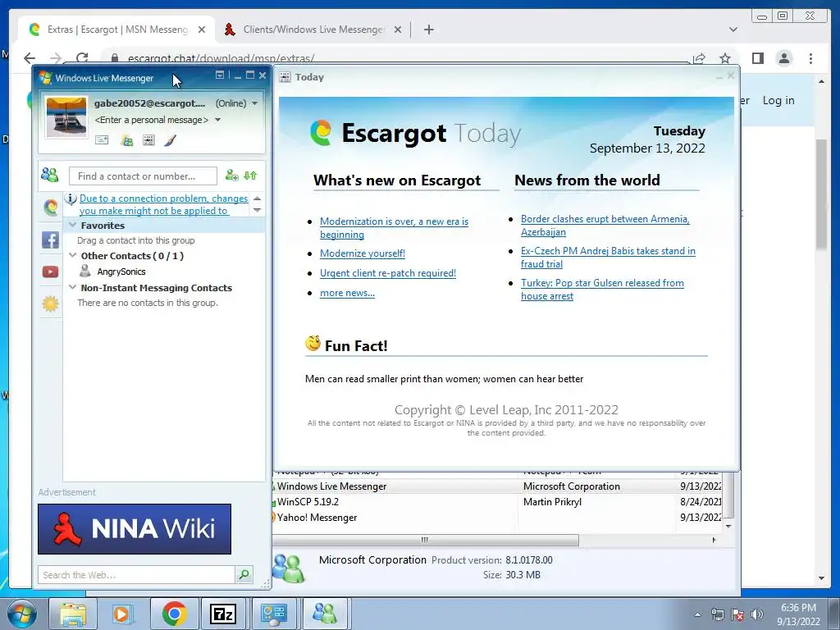Image resolution: width=840 pixels, height=630 pixels.
Task: Click the taskbar clock showing 6:36 PM
Action: pos(798,614)
